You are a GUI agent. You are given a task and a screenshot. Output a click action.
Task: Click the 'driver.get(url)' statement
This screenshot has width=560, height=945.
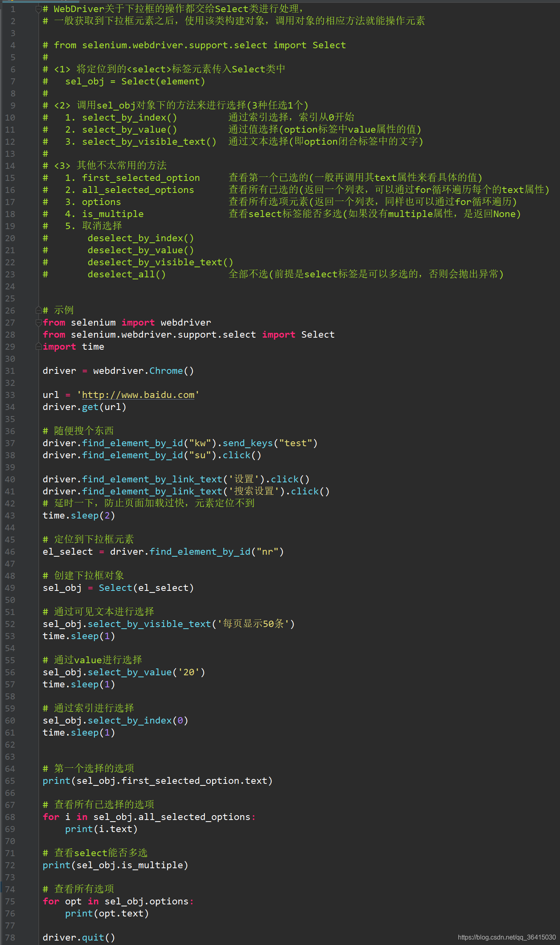[x=85, y=407]
